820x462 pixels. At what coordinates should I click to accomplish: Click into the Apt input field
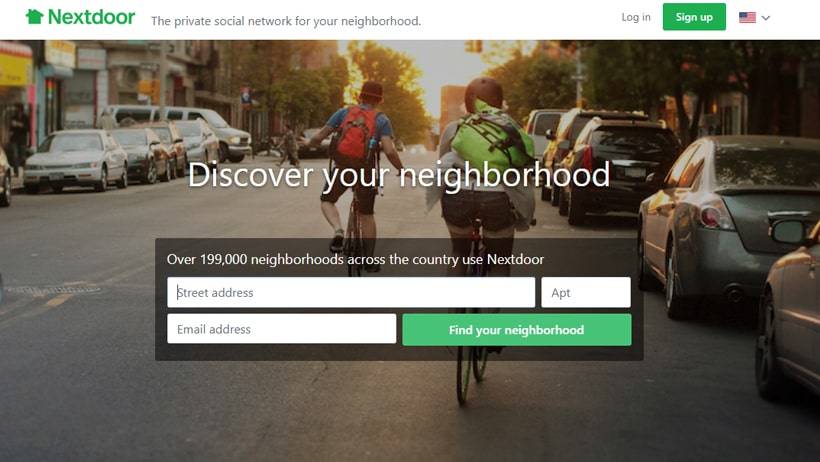[x=586, y=292]
